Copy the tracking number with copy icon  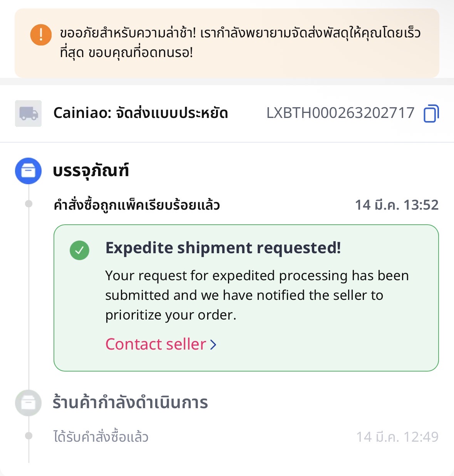[x=431, y=113]
